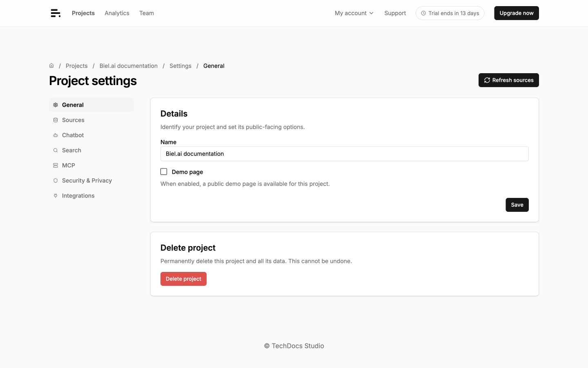Expand the My account dropdown
The height and width of the screenshot is (368, 588).
click(x=354, y=13)
